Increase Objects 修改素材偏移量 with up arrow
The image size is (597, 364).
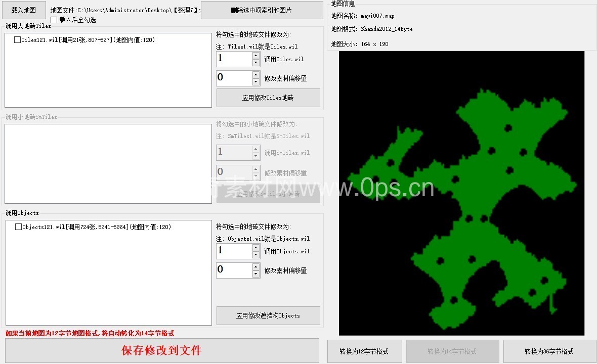pyautogui.click(x=256, y=266)
